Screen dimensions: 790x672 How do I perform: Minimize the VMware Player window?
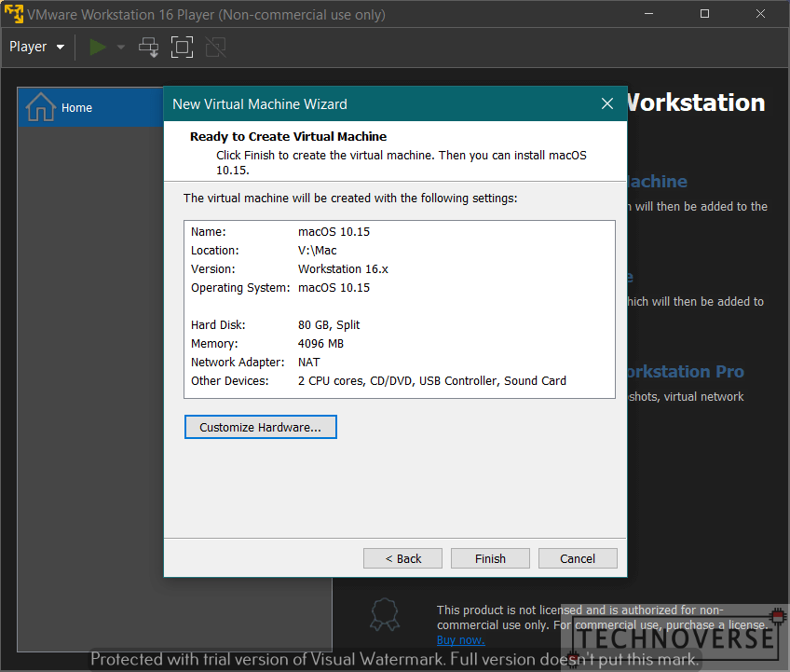pos(651,14)
